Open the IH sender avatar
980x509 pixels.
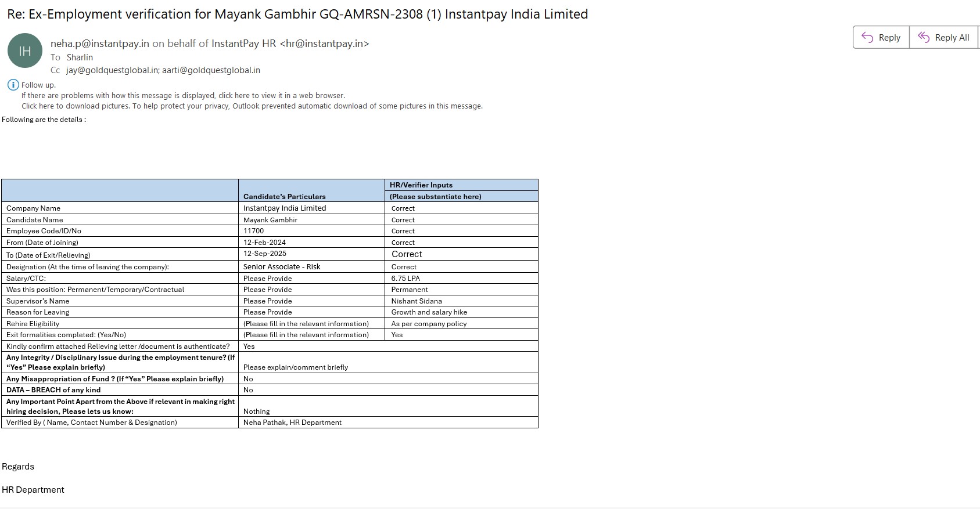[x=25, y=50]
